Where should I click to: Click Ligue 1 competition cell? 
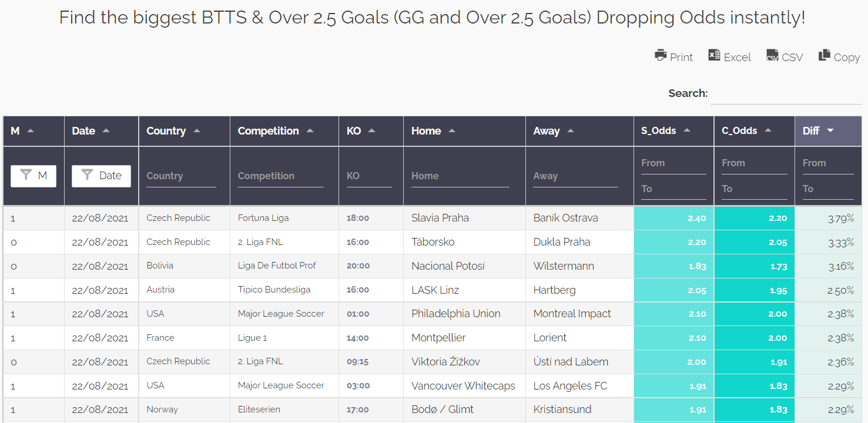284,338
